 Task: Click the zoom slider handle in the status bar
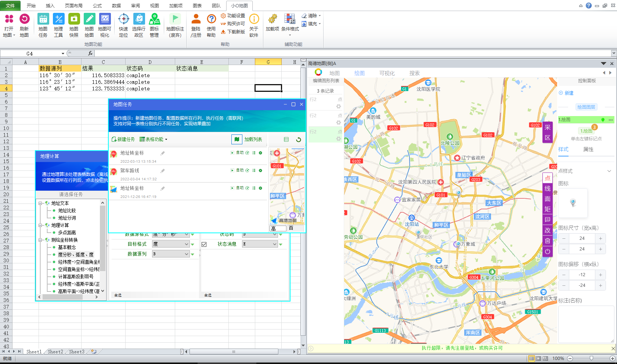pos(591,358)
